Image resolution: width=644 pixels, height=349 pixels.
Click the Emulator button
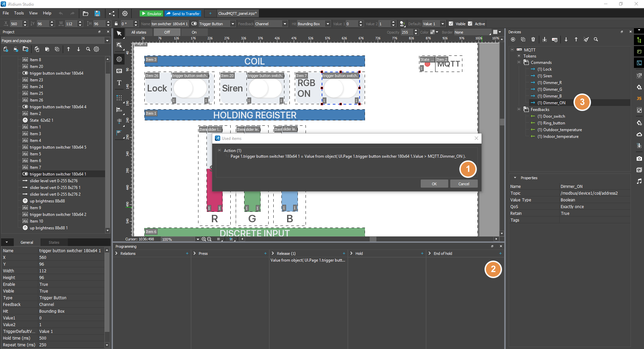pos(151,13)
